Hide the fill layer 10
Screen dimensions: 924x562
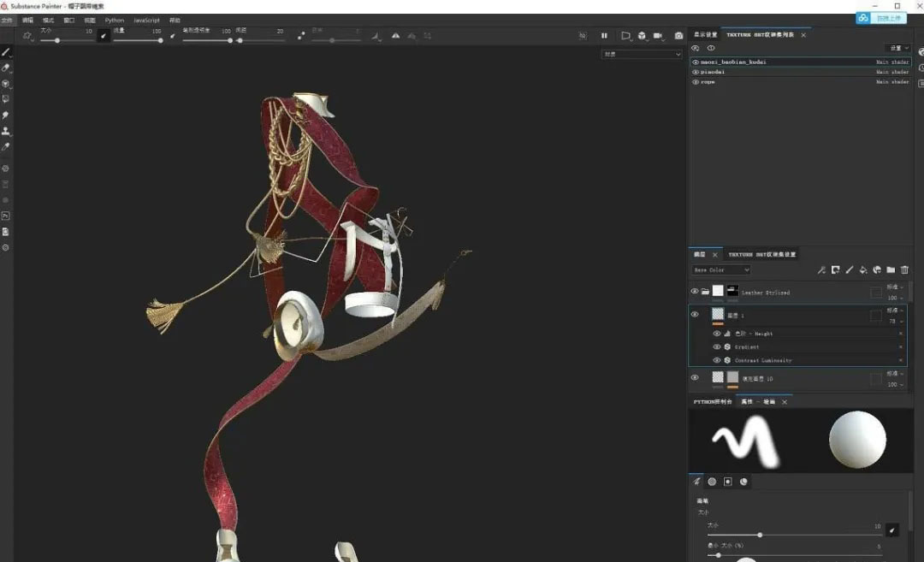pyautogui.click(x=695, y=377)
